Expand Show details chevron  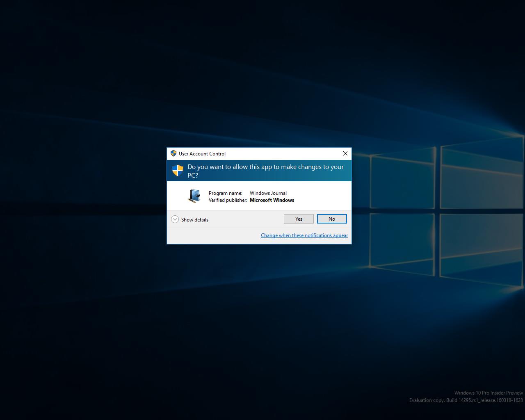coord(175,219)
